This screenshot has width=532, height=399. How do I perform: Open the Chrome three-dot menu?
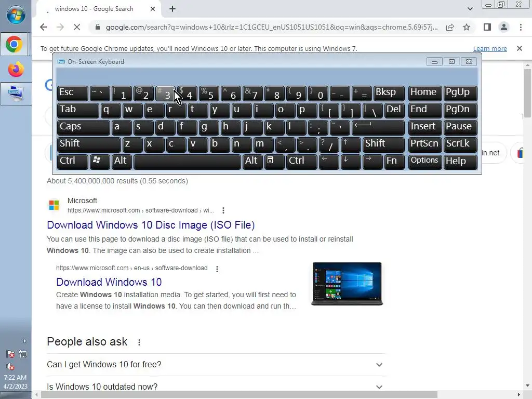tap(521, 27)
